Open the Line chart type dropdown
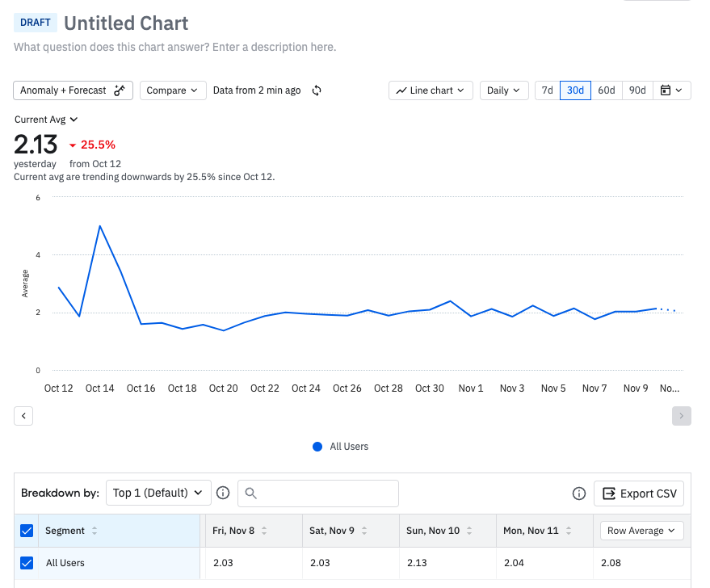Viewport: 710px width, 588px height. pos(431,90)
